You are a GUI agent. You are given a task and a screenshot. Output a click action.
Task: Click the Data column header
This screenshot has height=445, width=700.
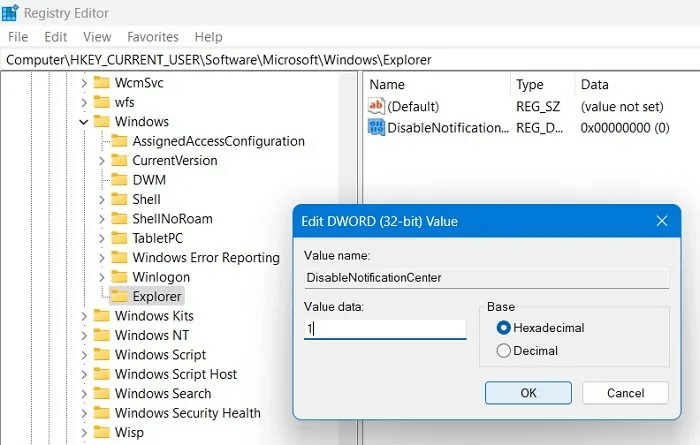pyautogui.click(x=594, y=85)
